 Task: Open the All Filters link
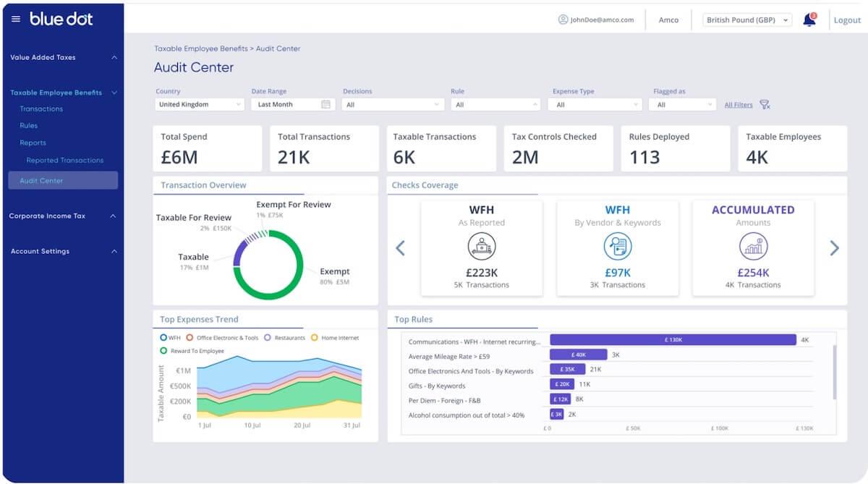click(x=739, y=105)
